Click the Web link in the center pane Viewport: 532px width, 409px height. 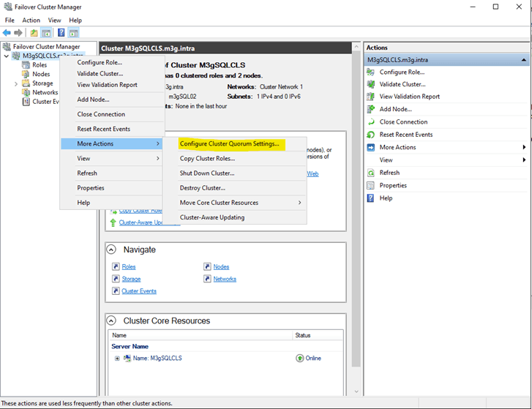[312, 173]
